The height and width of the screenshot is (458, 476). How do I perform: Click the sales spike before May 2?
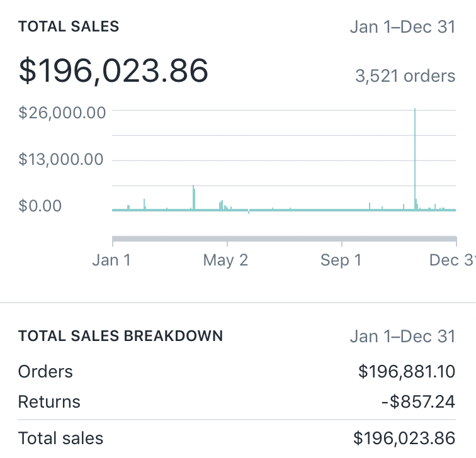193,197
